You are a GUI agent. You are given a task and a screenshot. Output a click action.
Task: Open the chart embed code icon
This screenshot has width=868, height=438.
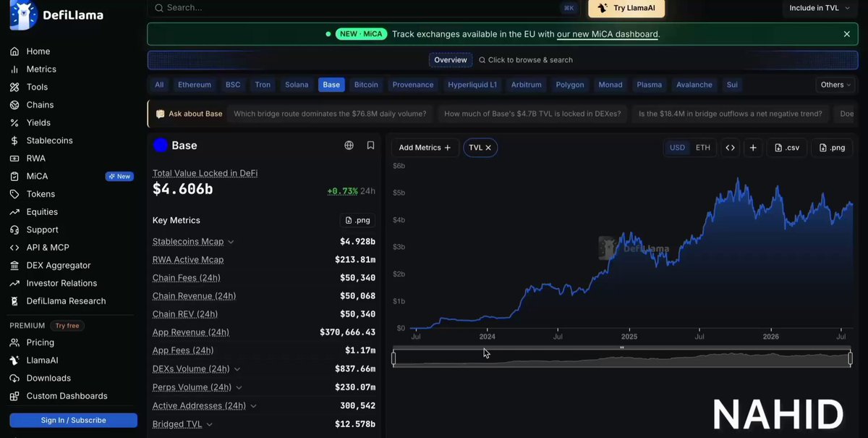(731, 148)
